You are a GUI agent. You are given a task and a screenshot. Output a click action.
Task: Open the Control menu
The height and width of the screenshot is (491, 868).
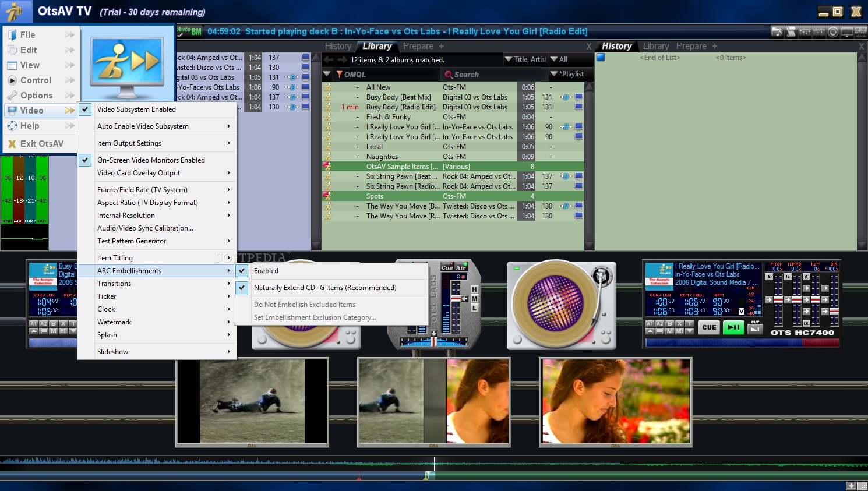(41, 80)
